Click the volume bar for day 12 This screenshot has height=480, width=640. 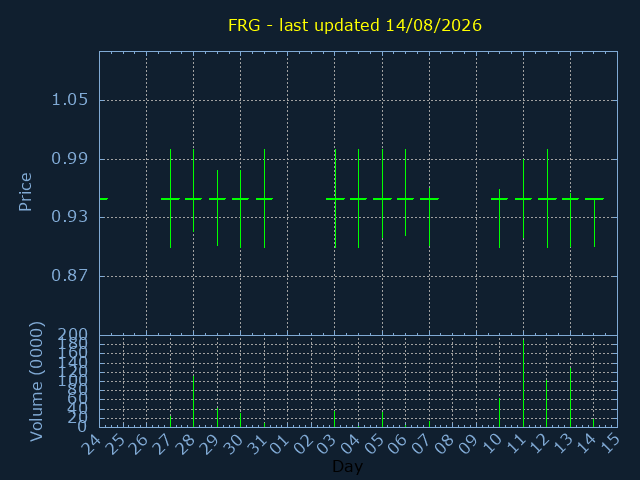[547, 403]
